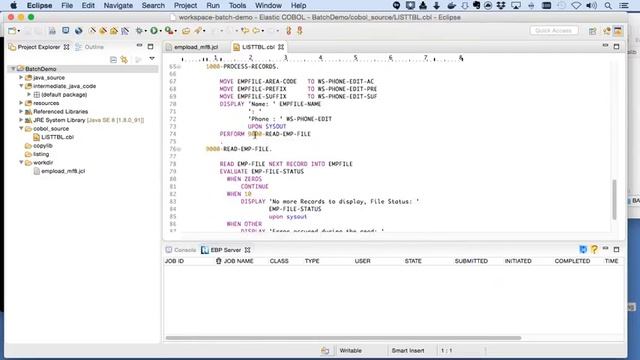Switch to the empload_mf8.jcl editor tab
640x360 pixels.
(196, 47)
